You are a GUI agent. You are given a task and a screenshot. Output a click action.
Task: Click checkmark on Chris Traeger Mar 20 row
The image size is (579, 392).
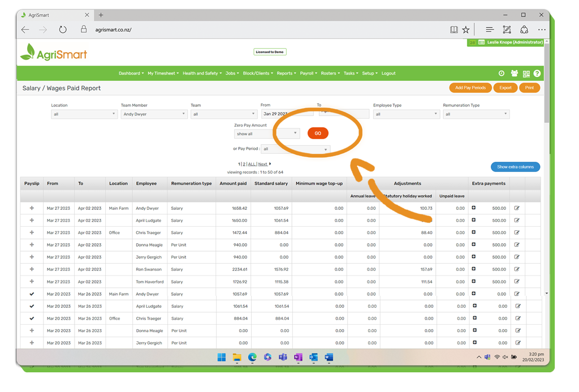click(32, 318)
